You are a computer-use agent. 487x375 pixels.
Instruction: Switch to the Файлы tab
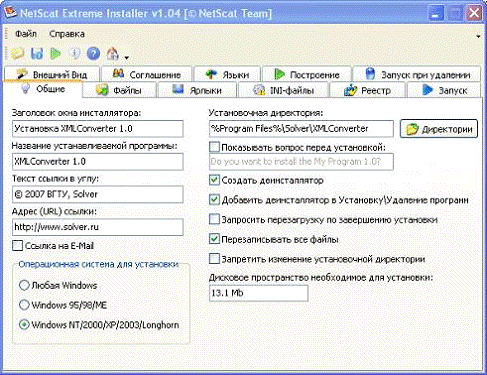(119, 90)
